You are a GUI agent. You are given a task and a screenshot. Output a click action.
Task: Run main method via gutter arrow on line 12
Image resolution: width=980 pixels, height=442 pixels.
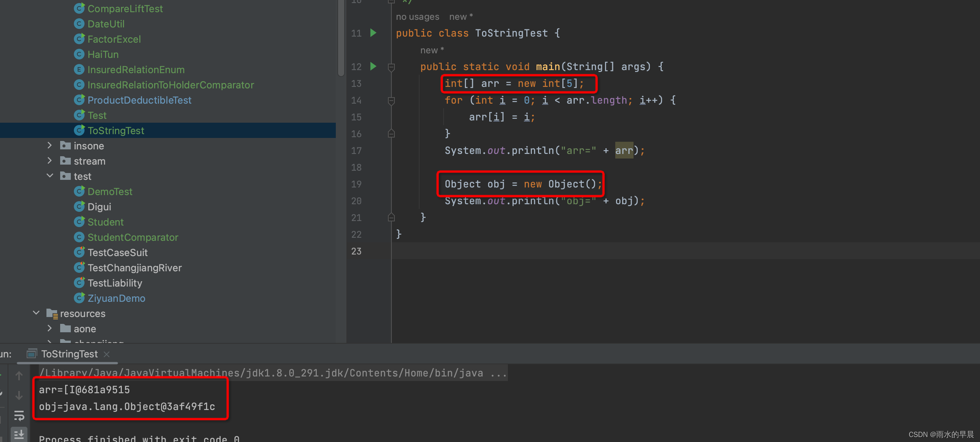coord(373,66)
